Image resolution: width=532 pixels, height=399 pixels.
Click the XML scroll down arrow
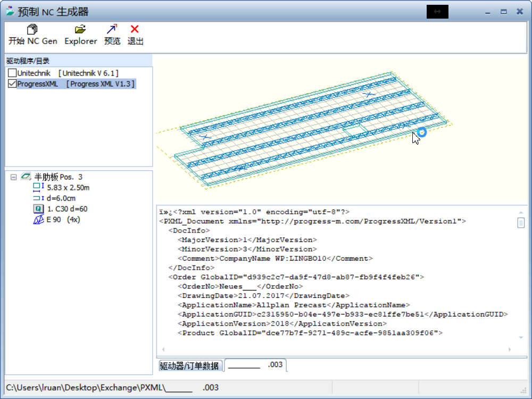521,337
